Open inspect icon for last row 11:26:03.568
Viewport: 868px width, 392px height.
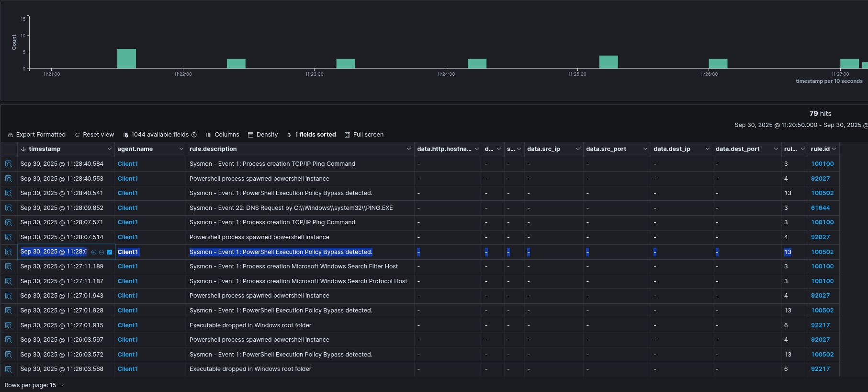[9, 369]
